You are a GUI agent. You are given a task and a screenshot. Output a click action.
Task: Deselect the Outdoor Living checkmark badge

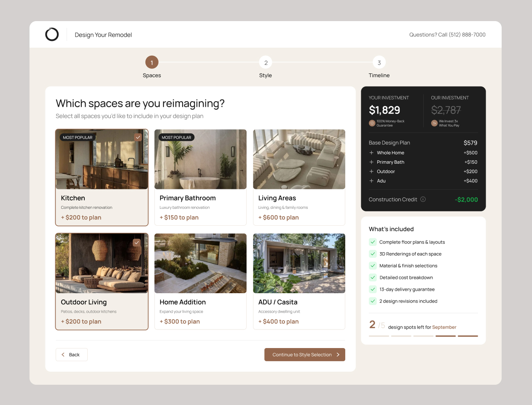click(x=137, y=243)
